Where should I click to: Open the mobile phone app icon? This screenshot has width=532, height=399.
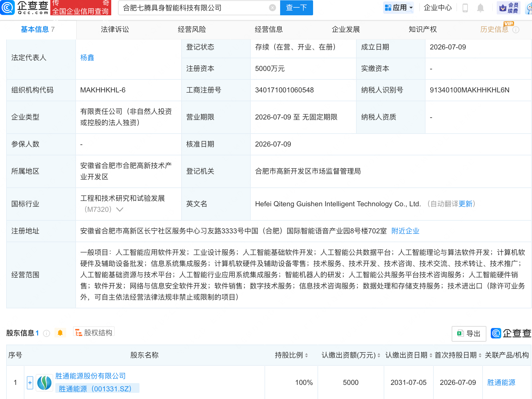pyautogui.click(x=465, y=8)
